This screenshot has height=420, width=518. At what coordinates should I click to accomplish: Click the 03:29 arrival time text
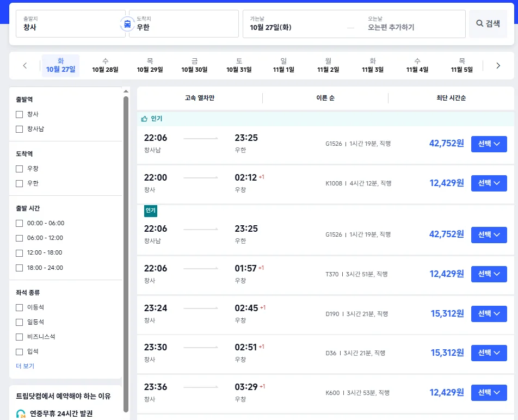[x=246, y=387]
